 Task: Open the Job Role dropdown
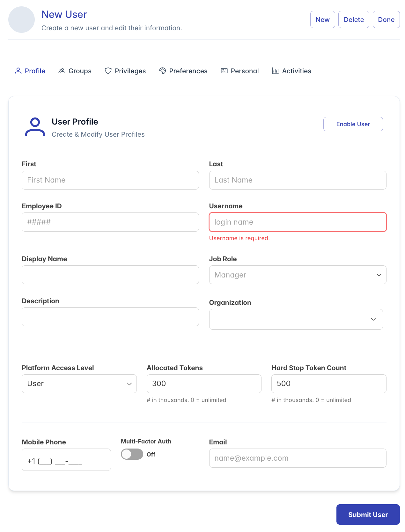[298, 275]
